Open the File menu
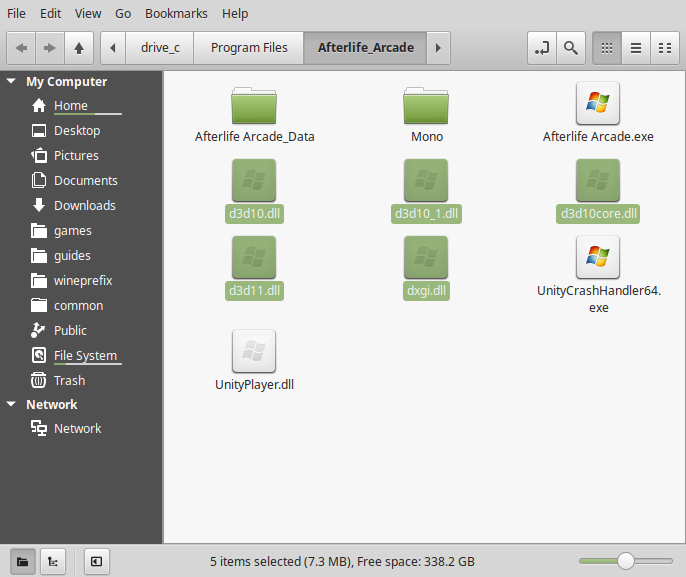This screenshot has width=686, height=577. (16, 14)
